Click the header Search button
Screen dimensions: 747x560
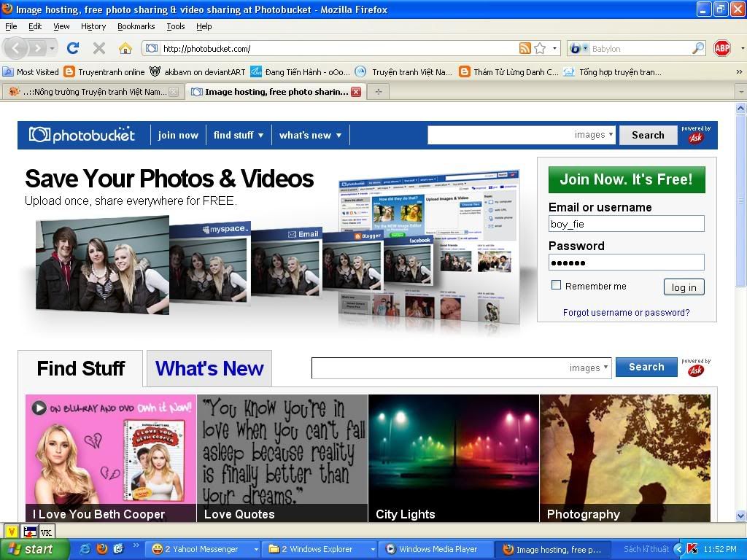coord(648,135)
